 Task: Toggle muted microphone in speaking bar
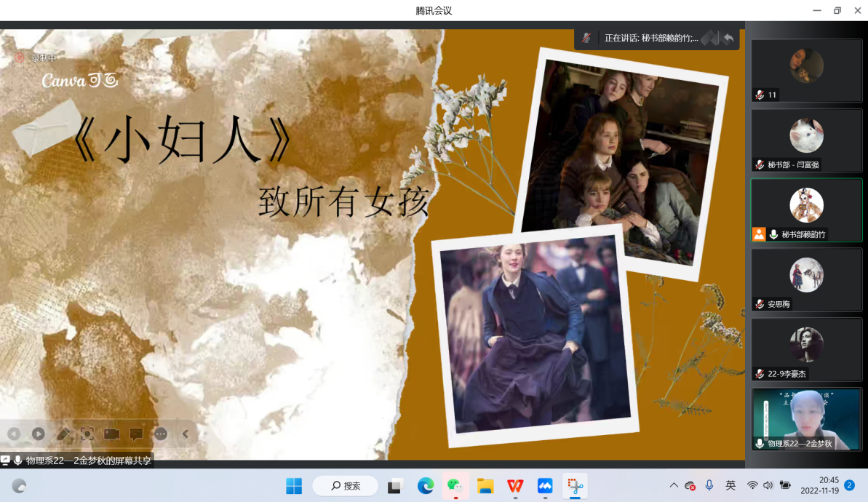586,39
